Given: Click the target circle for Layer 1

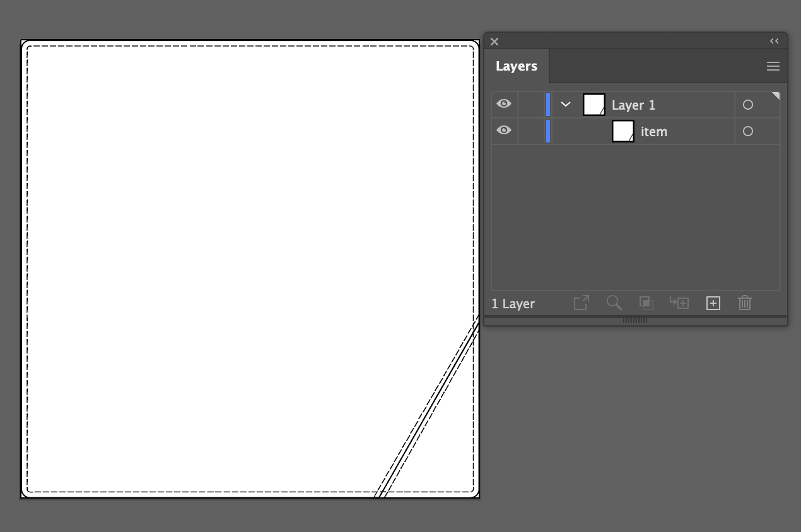Looking at the screenshot, I should 748,105.
